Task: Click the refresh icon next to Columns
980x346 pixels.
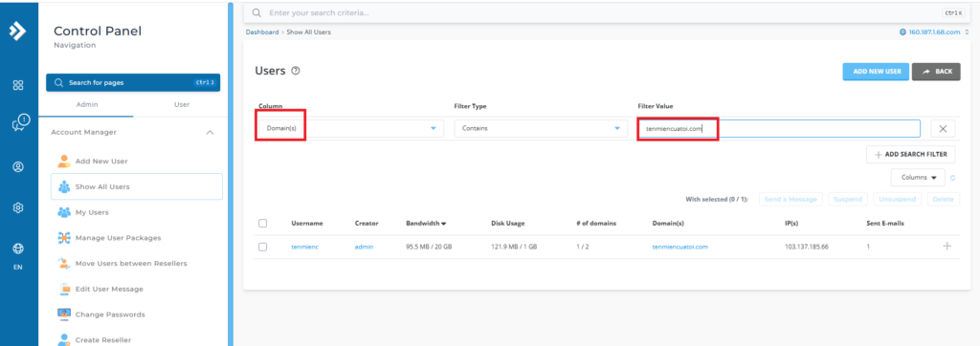Action: click(x=953, y=178)
